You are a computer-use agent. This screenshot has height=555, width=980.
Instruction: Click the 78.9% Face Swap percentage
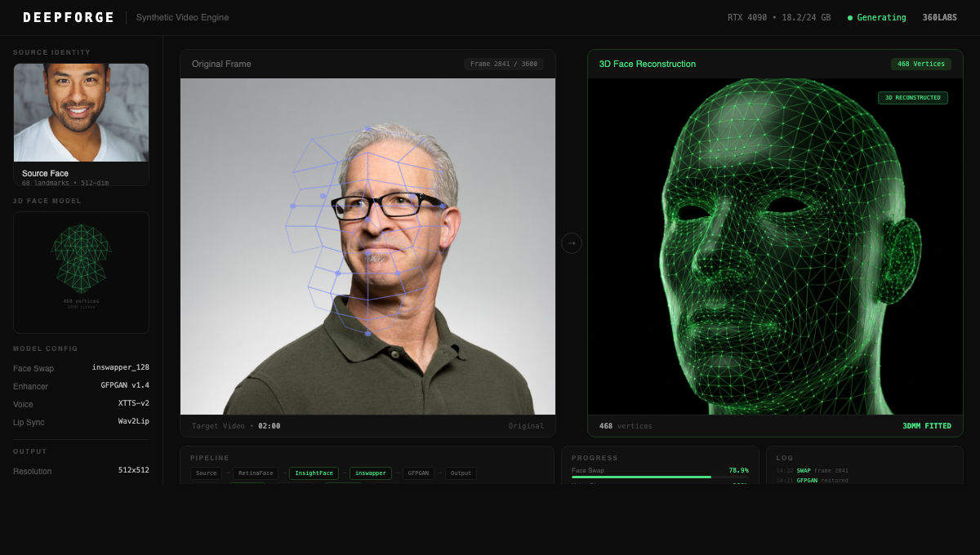738,470
